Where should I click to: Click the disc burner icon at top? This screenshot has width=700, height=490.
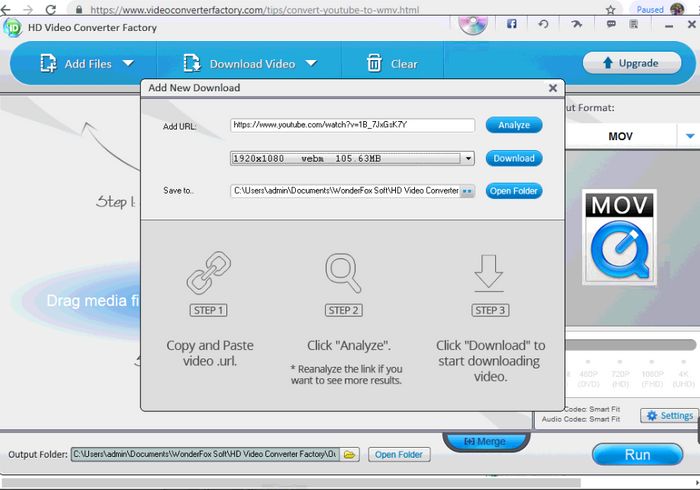[473, 25]
